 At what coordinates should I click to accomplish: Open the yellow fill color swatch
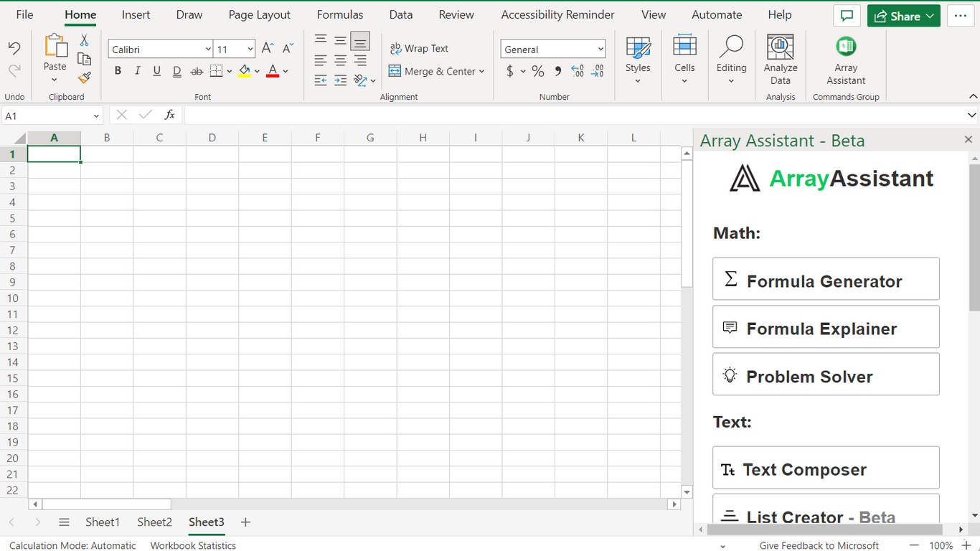(245, 71)
